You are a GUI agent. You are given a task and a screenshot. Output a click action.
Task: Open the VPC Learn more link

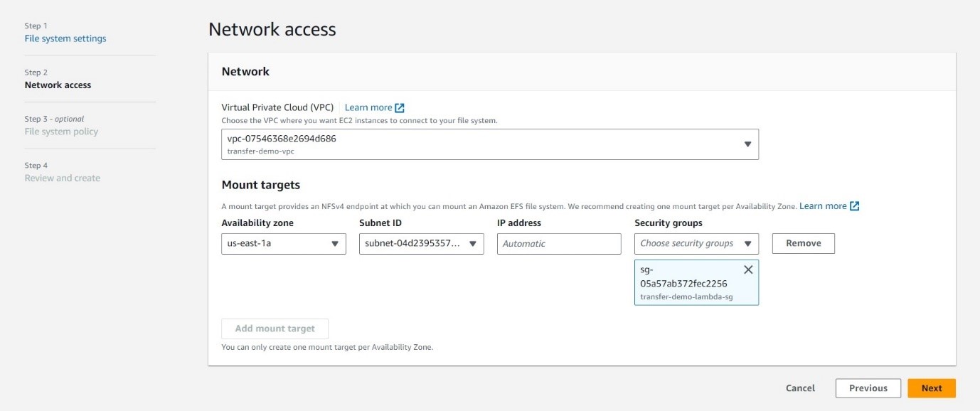click(x=368, y=108)
